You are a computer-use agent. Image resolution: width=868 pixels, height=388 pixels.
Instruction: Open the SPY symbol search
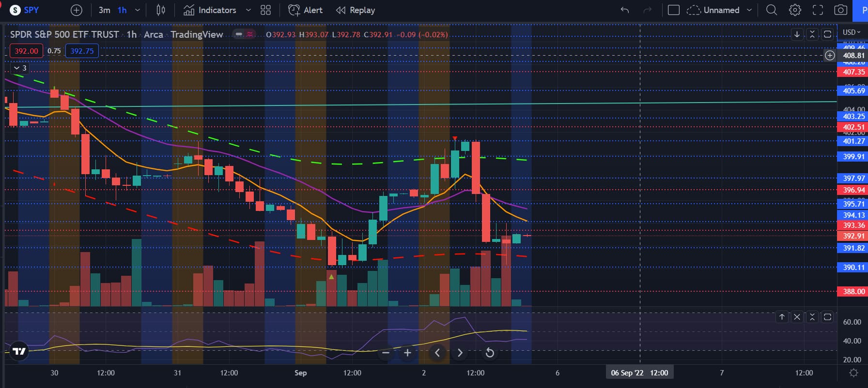click(24, 10)
